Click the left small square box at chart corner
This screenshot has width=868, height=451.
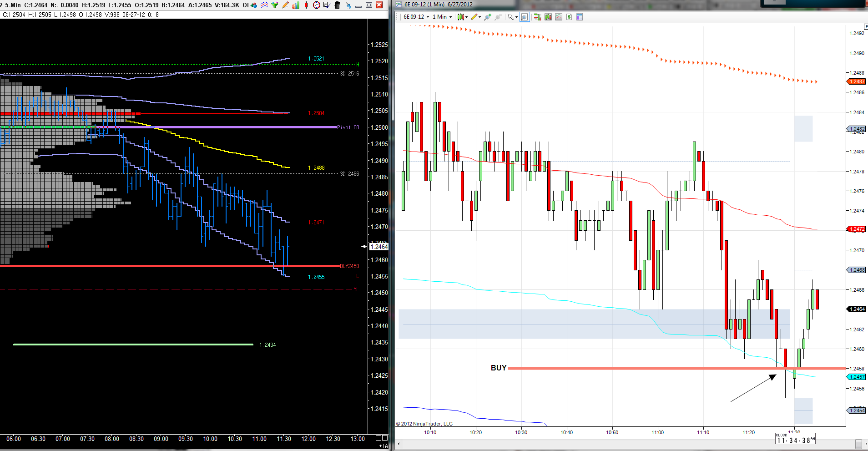pos(378,438)
